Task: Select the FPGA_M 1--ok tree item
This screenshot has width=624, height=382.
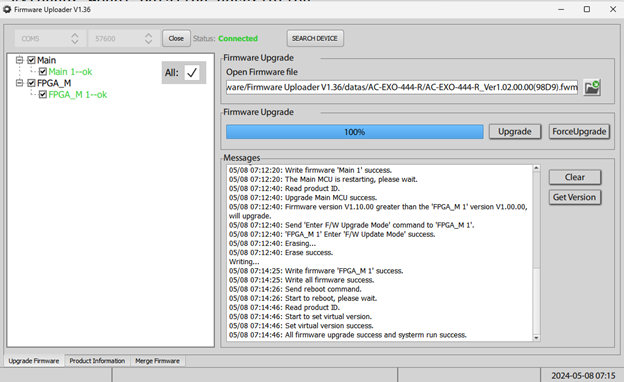Action: coord(78,95)
